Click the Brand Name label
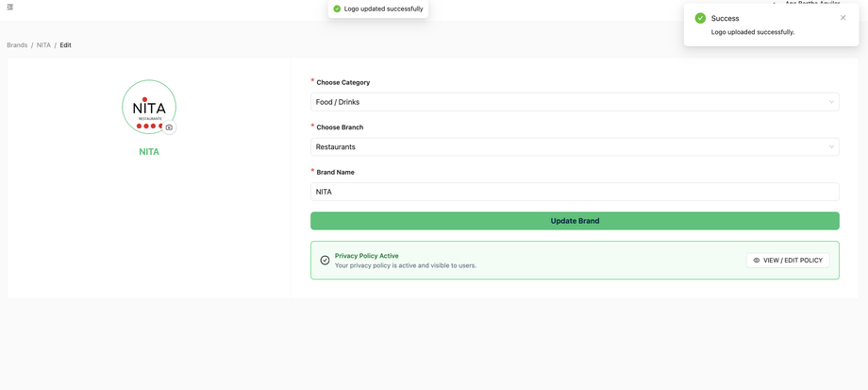868x390 pixels. coord(336,172)
